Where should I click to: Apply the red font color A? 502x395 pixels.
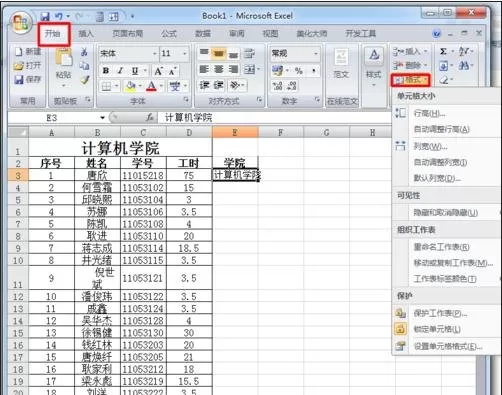pyautogui.click(x=151, y=87)
